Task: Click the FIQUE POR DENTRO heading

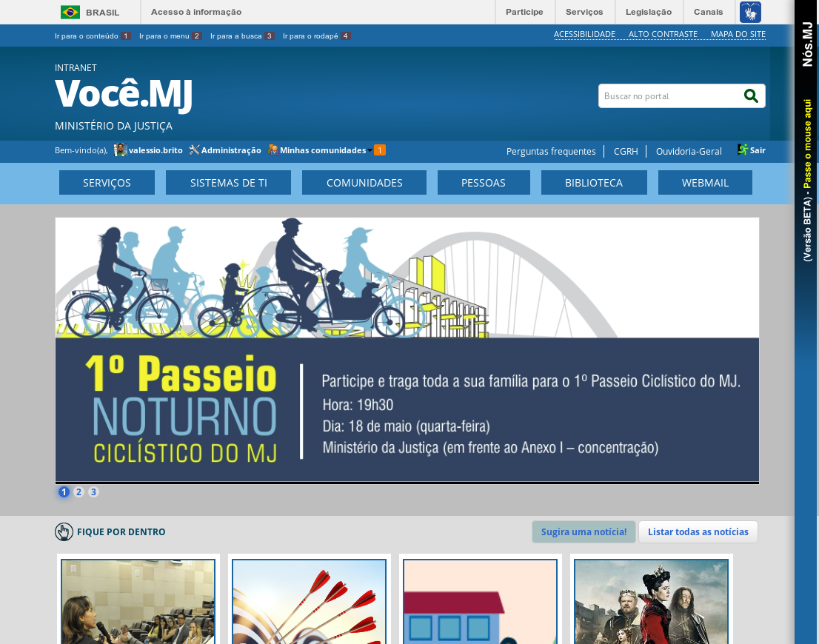Action: [121, 531]
